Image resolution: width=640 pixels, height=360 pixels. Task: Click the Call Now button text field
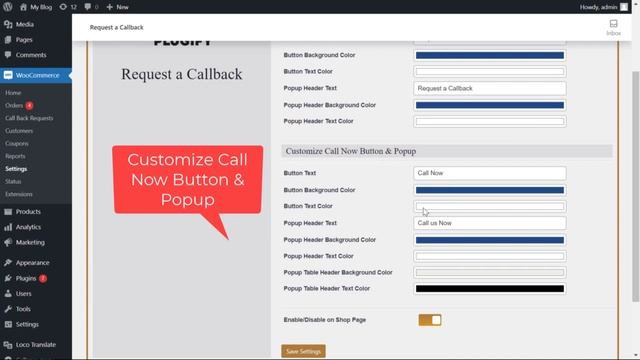(x=490, y=173)
